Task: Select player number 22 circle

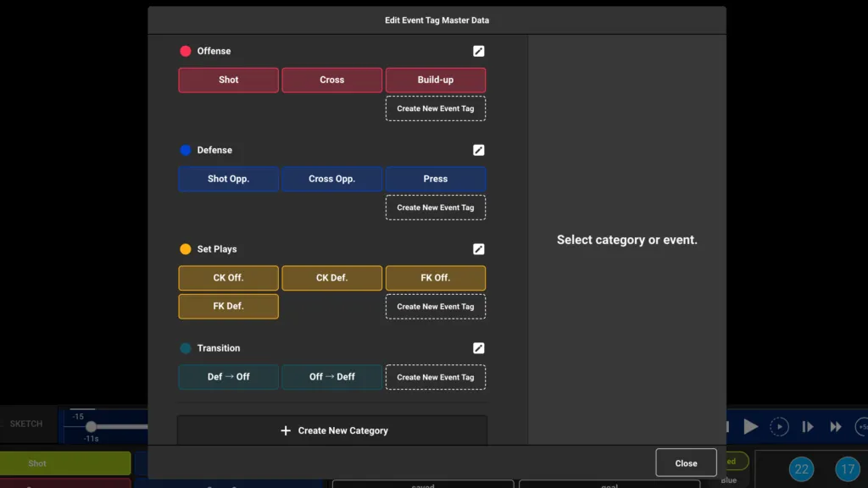Action: pyautogui.click(x=802, y=469)
